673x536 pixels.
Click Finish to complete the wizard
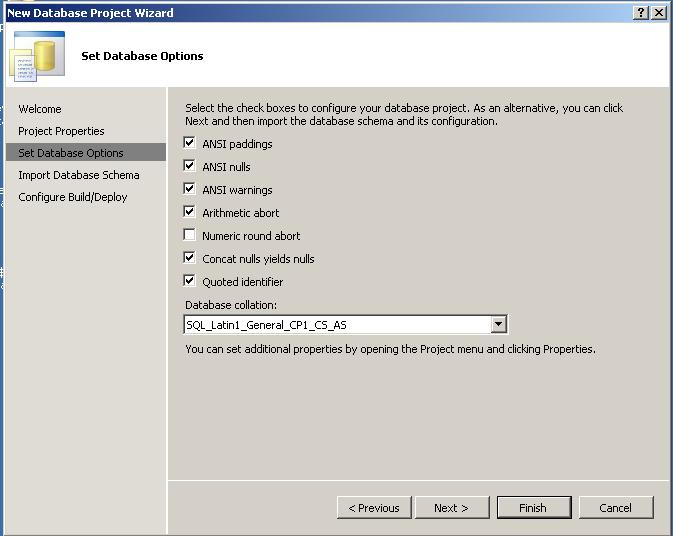pyautogui.click(x=534, y=508)
